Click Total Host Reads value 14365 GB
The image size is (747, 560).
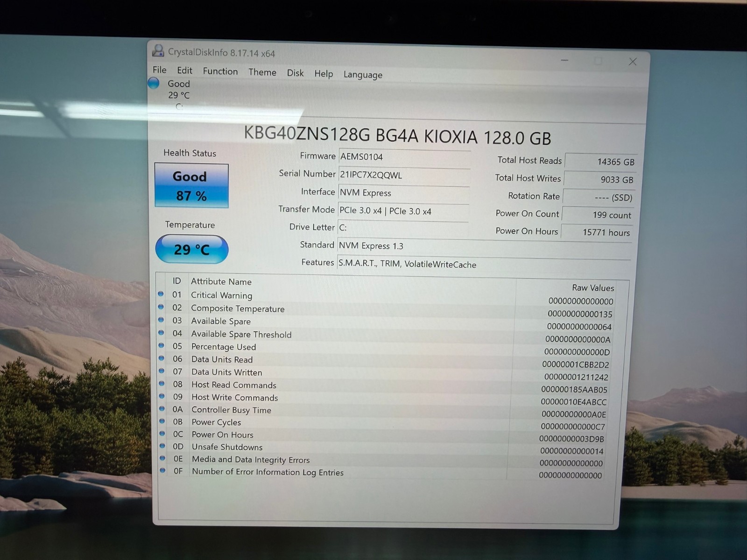pyautogui.click(x=601, y=161)
